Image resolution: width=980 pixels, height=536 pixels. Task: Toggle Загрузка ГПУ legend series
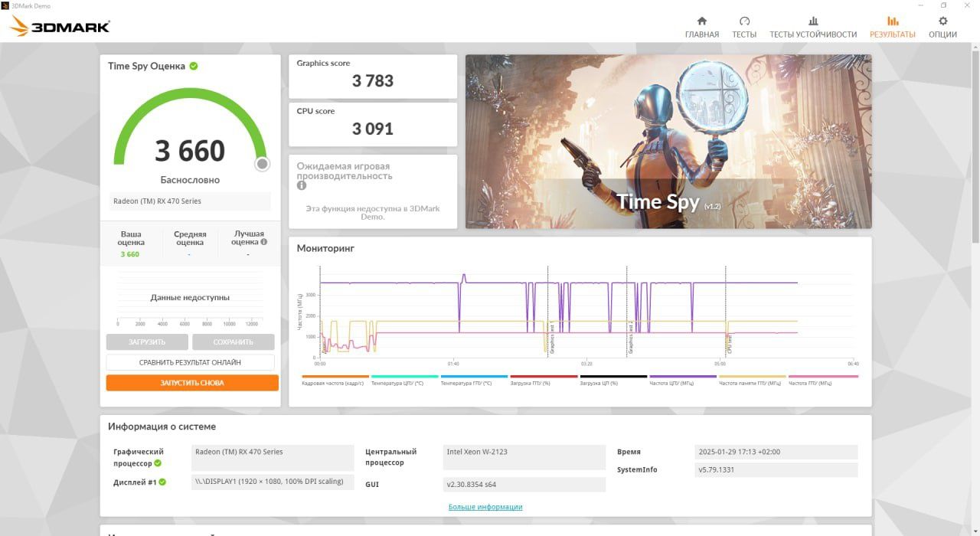pyautogui.click(x=544, y=380)
